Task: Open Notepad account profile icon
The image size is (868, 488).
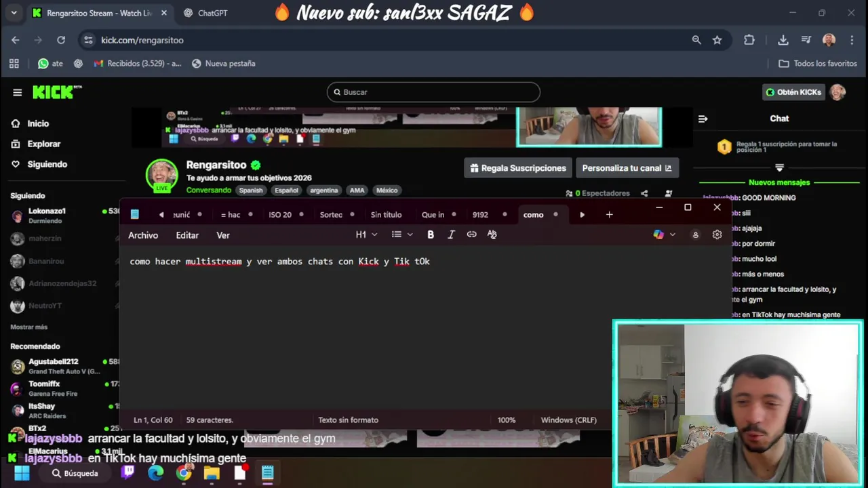Action: (695, 235)
